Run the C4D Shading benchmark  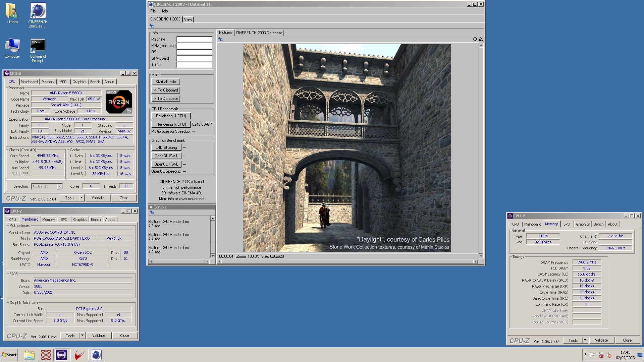coord(166,147)
